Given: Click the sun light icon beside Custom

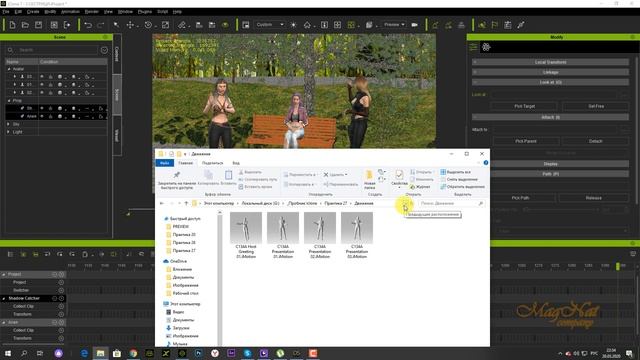Looking at the screenshot, I should [293, 25].
